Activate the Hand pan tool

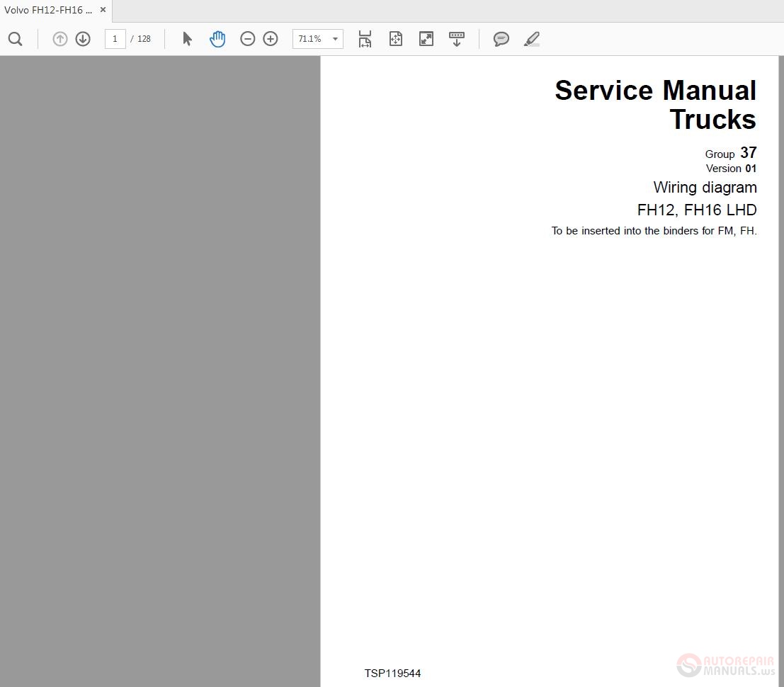217,39
